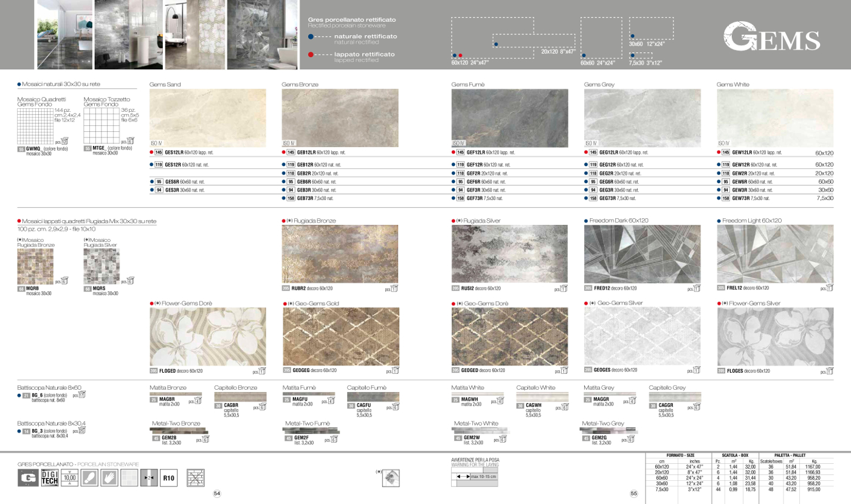
Task: Select the Mosaico Quadretti grid diagram
Action: click(x=35, y=126)
